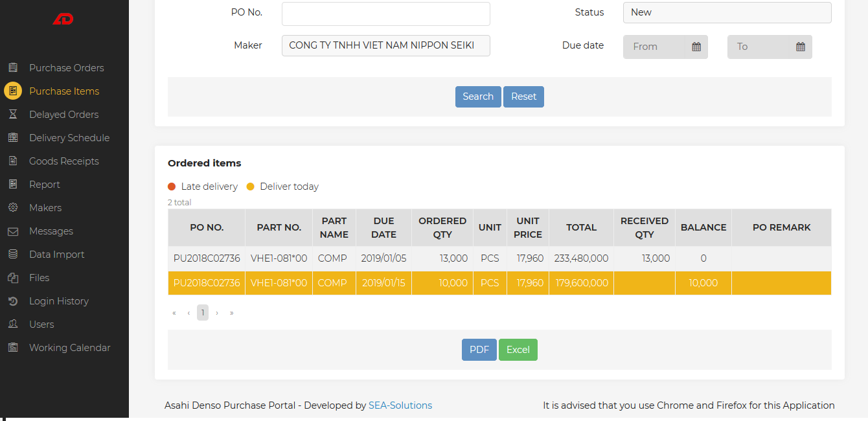Screen dimensions: 868x421
Task: Open the Due date To calendar picker
Action: [x=800, y=47]
